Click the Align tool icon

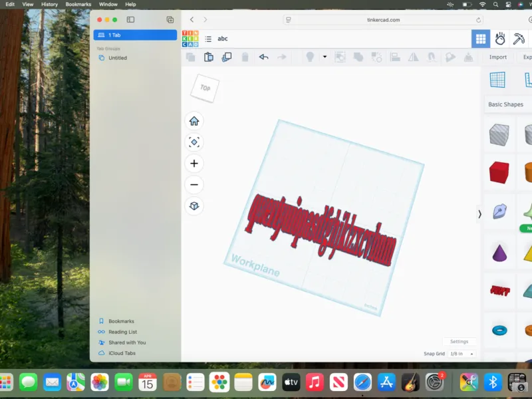coord(395,57)
